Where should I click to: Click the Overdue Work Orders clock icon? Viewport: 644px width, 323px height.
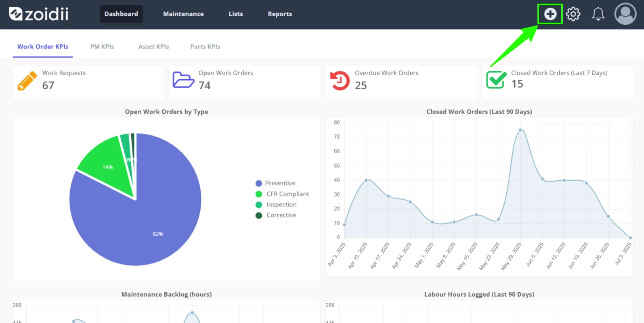(x=340, y=80)
